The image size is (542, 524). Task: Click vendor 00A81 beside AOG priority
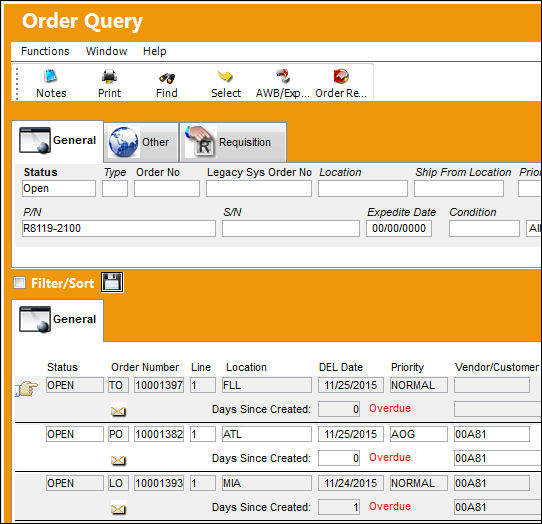coord(492,434)
